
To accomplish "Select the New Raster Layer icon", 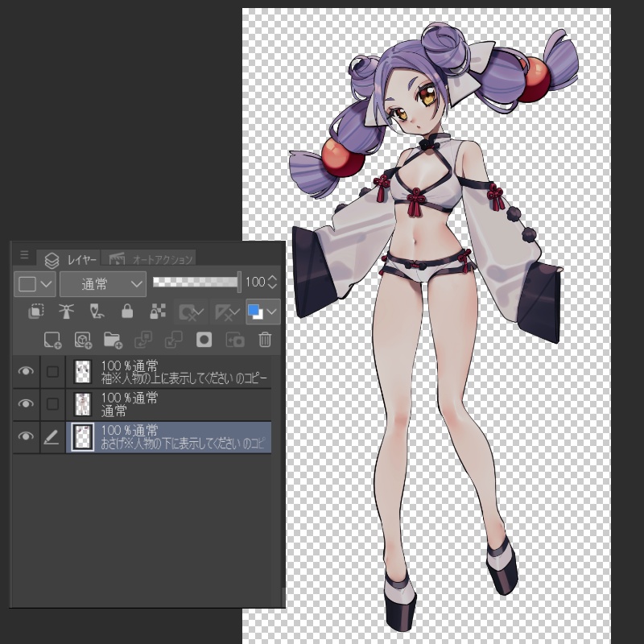I will point(52,340).
